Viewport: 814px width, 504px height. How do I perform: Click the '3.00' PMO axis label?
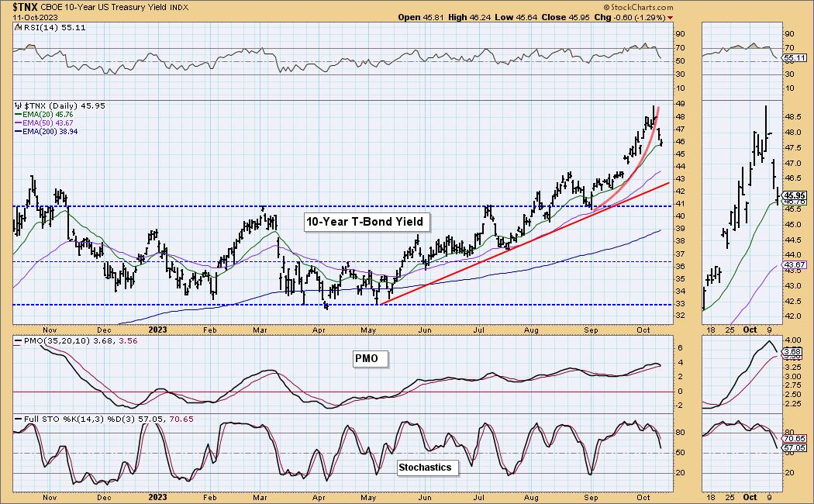[793, 376]
